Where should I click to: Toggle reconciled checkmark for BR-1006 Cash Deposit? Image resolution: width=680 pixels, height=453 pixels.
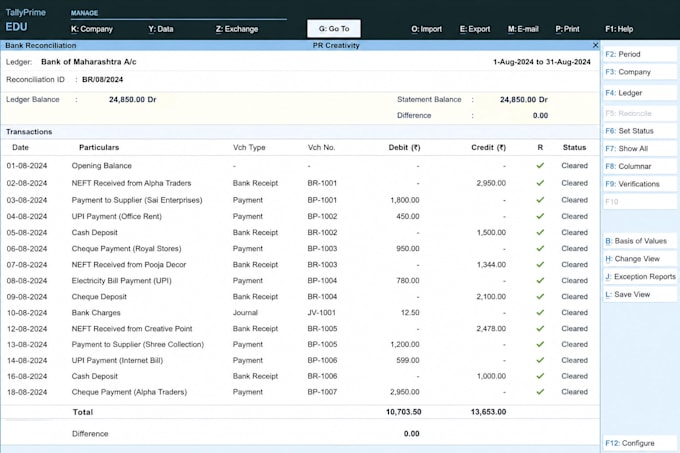[540, 376]
